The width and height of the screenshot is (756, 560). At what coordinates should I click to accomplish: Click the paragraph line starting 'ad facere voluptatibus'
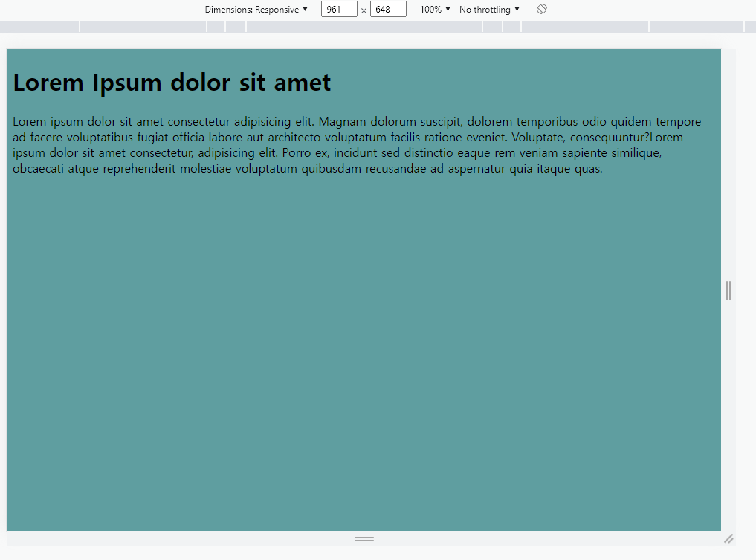(348, 137)
